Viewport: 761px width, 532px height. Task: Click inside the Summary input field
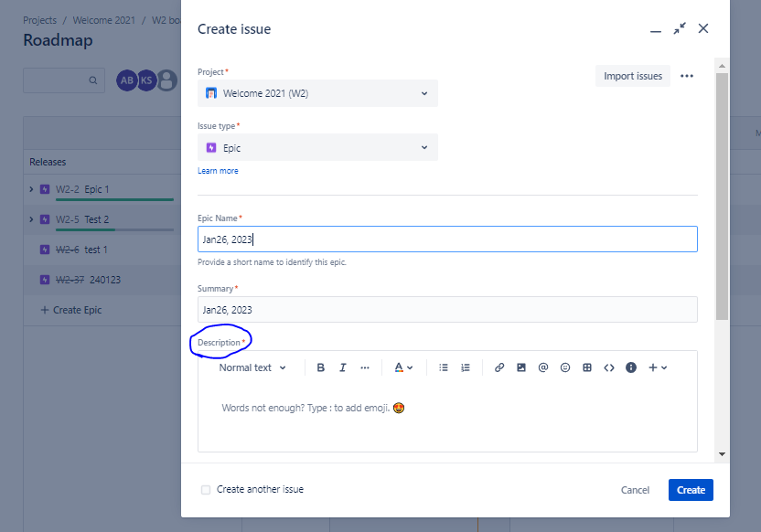click(x=447, y=310)
